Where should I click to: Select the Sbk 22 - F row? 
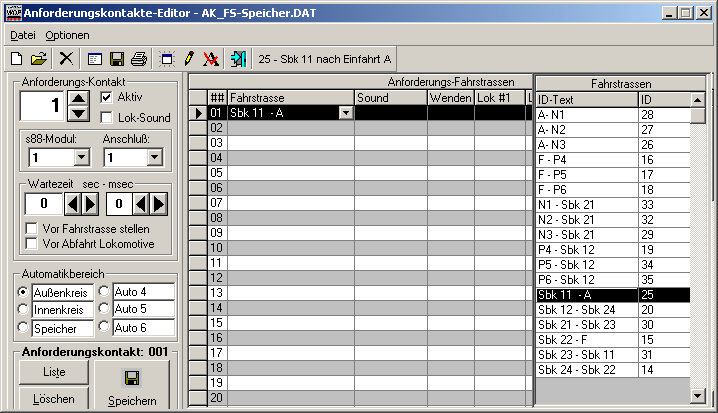coord(613,340)
